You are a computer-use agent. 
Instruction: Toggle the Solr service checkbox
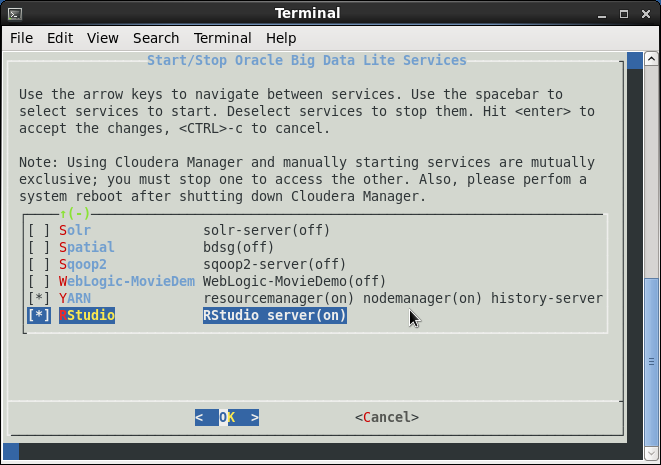tap(39, 231)
